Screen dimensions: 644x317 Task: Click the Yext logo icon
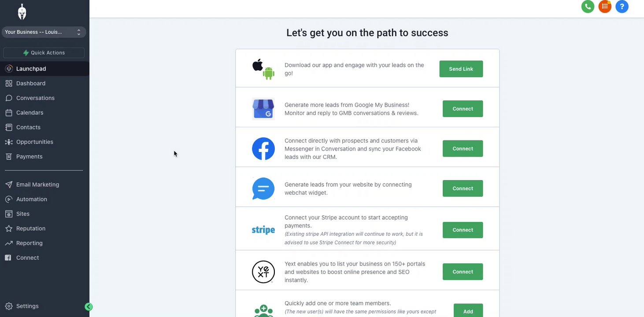(x=263, y=272)
